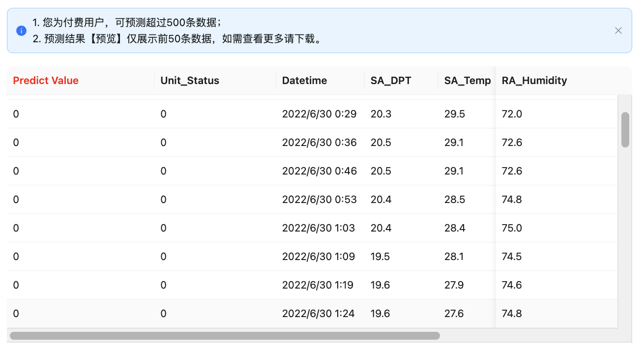
Task: Click the vertical scrollbar thumb of table
Action: point(625,130)
